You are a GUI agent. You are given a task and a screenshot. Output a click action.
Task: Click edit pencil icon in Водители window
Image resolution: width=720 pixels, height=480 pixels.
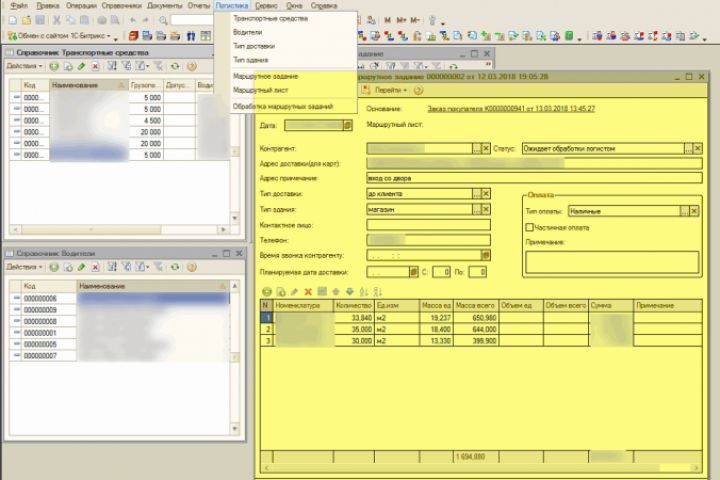click(x=82, y=267)
